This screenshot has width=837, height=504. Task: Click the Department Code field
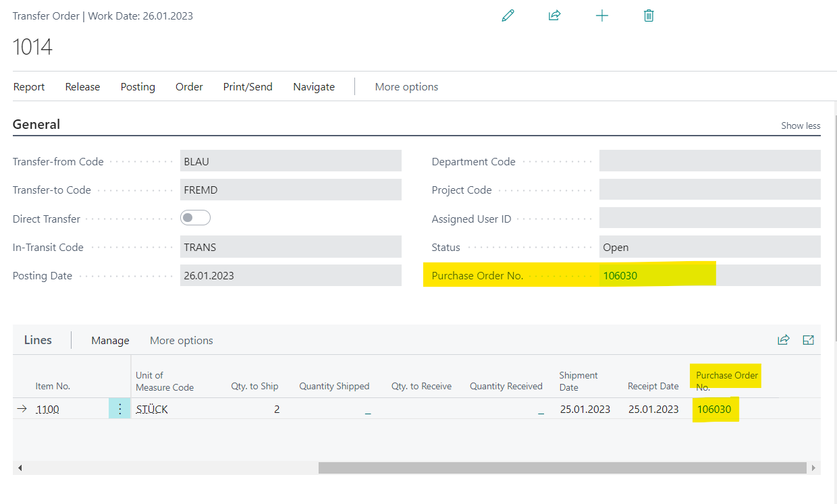click(710, 161)
